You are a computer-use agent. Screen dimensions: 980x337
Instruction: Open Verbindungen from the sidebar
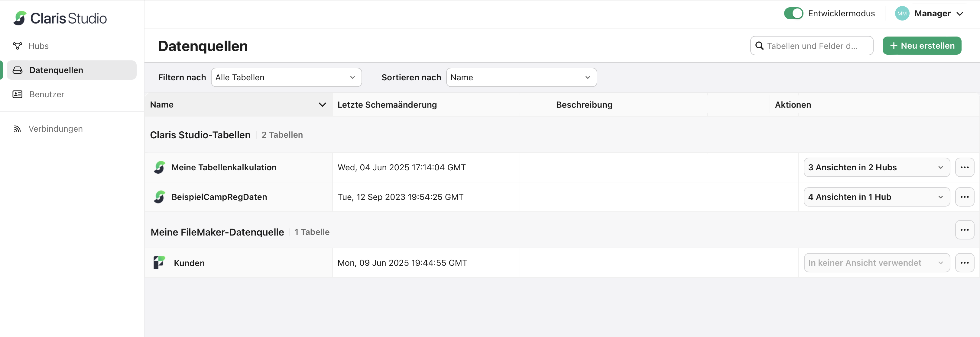17,128
